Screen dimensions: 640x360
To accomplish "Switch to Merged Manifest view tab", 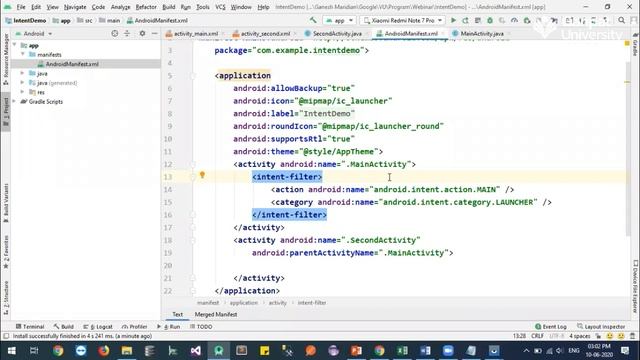I will [216, 314].
